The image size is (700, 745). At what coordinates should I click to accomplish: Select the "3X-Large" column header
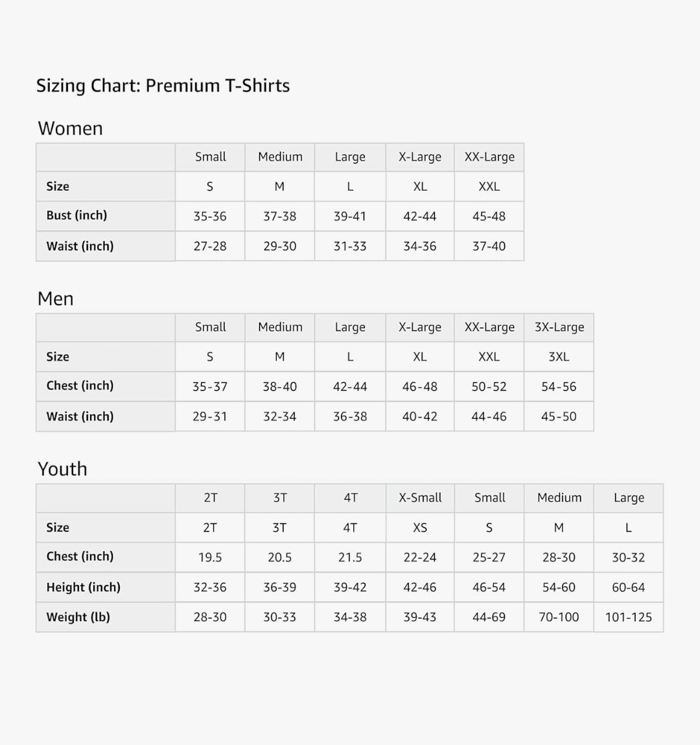(x=559, y=327)
